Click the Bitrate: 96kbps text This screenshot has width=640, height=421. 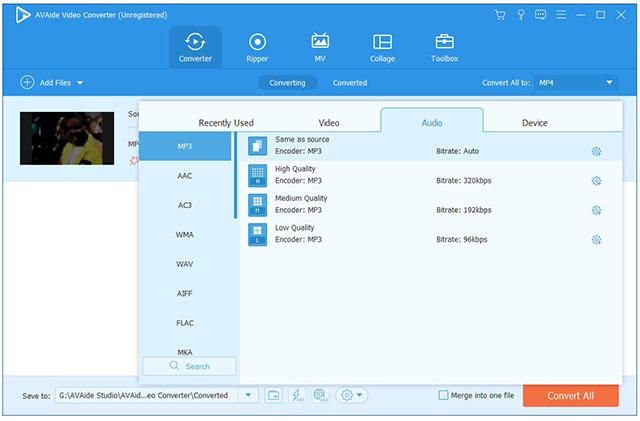[462, 239]
